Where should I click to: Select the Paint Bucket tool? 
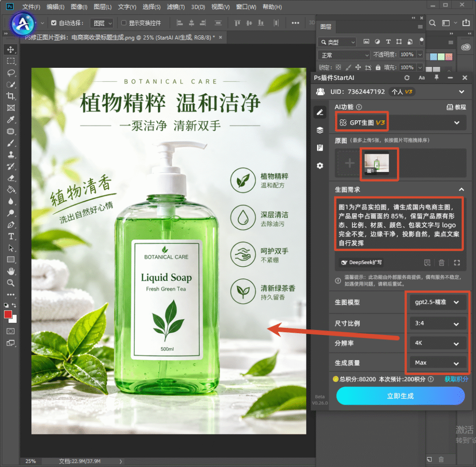11,190
